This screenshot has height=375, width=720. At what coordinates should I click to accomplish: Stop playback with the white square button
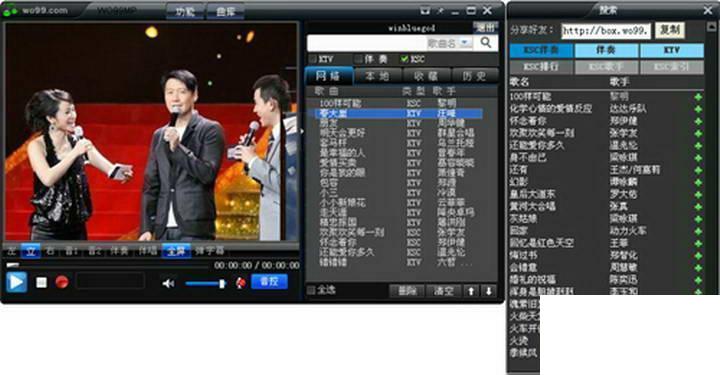point(41,282)
